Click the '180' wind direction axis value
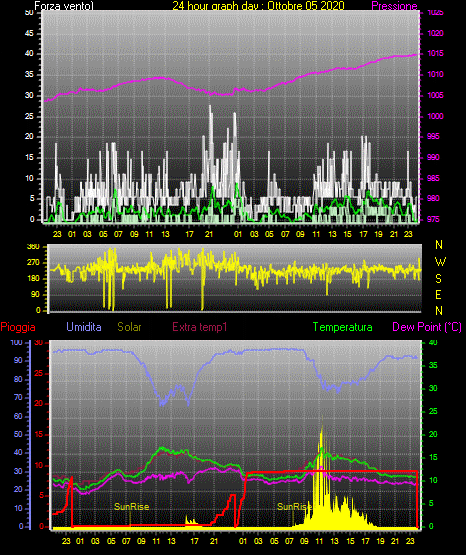 34,279
